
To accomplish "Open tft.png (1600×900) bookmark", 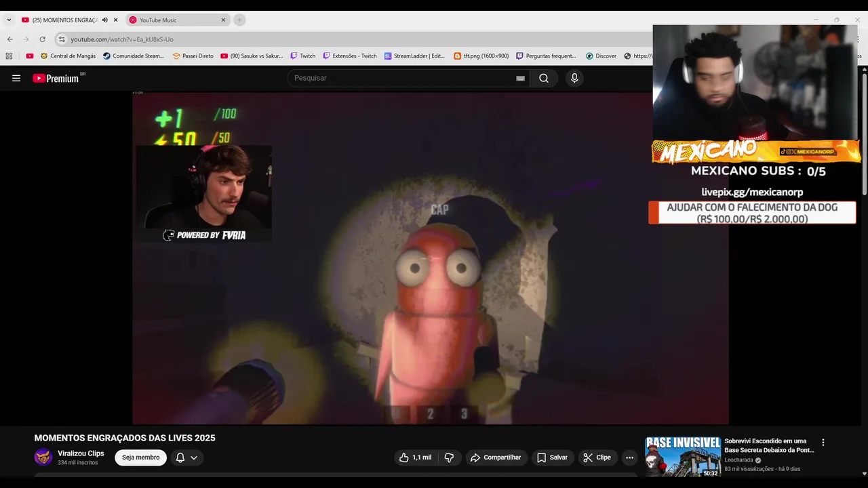I will 481,56.
